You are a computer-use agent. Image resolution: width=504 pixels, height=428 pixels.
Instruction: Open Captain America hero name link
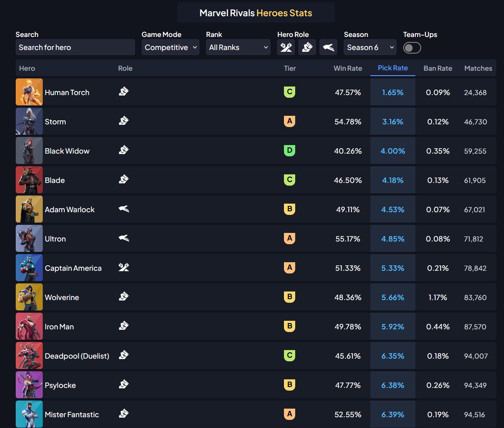point(73,268)
